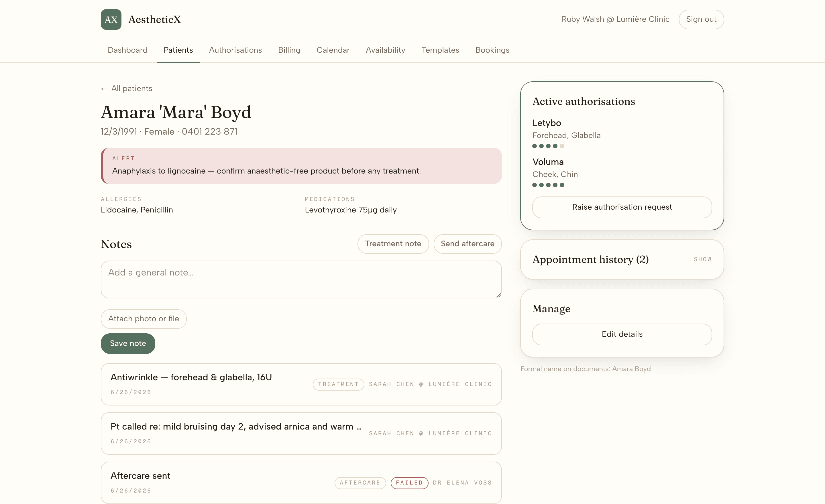Click the patient name Amara 'Mara' Boyd
Viewport: 825px width, 504px height.
point(176,112)
